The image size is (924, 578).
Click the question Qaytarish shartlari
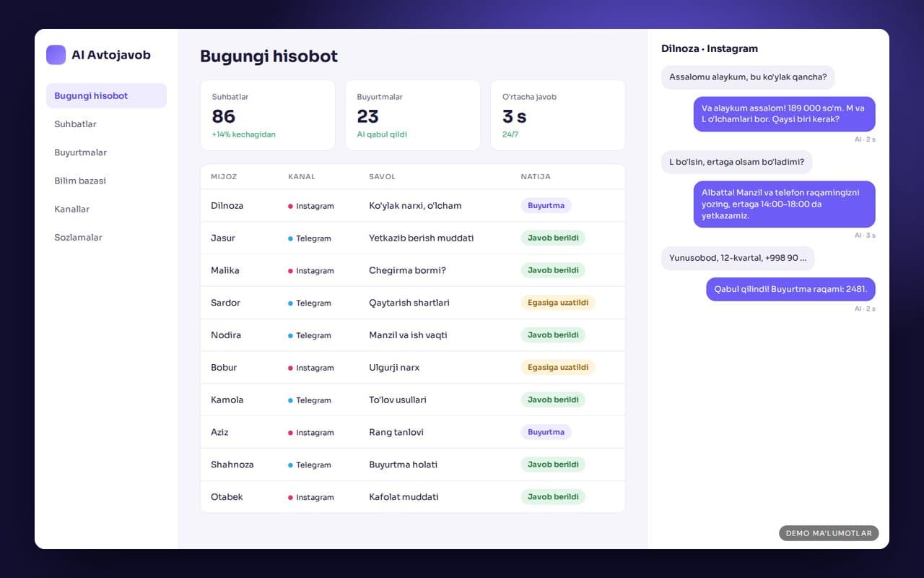[409, 303]
